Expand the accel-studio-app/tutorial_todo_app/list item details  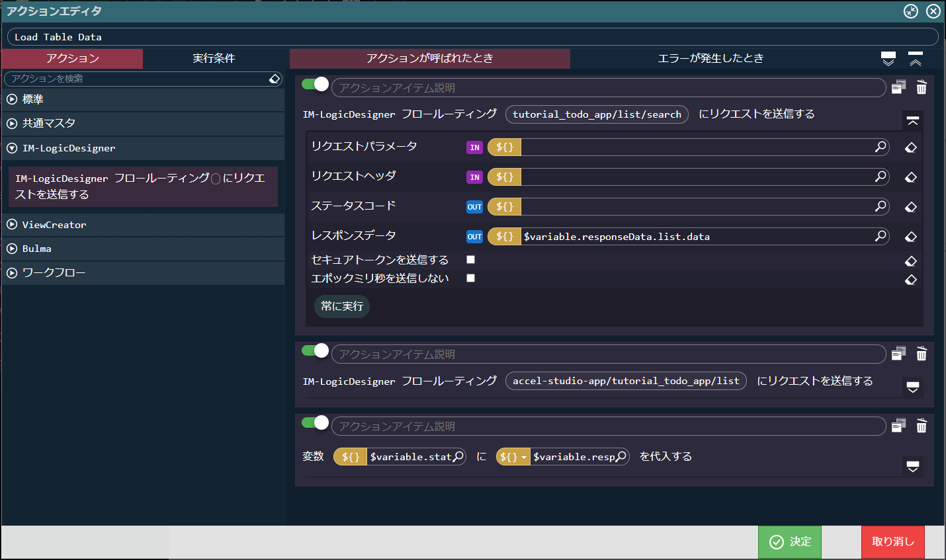(x=913, y=387)
